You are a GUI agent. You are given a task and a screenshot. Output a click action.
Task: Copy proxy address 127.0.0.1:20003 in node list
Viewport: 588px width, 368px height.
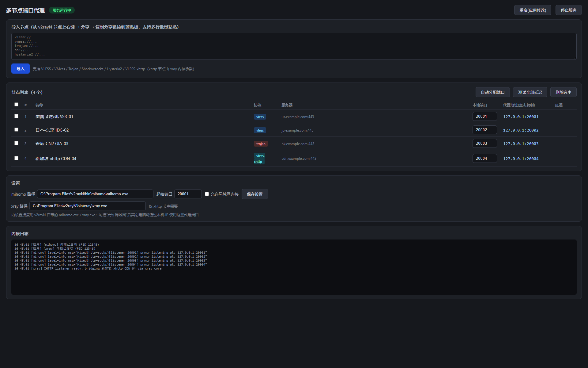tap(521, 144)
